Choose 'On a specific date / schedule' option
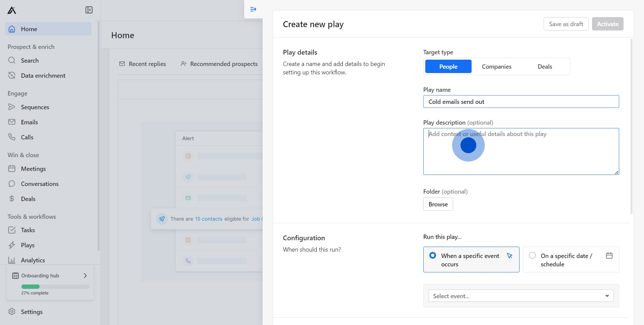Screen dimensions: 644x325 [532, 256]
